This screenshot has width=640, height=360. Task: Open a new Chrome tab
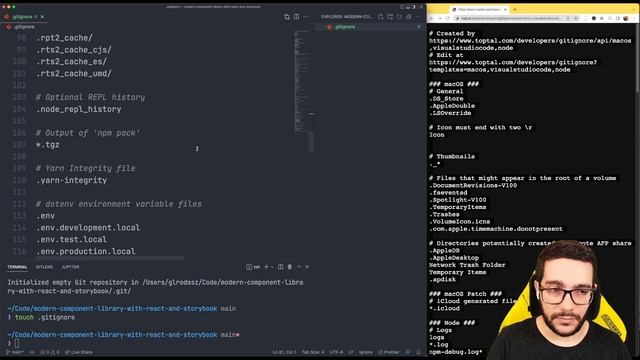point(515,9)
